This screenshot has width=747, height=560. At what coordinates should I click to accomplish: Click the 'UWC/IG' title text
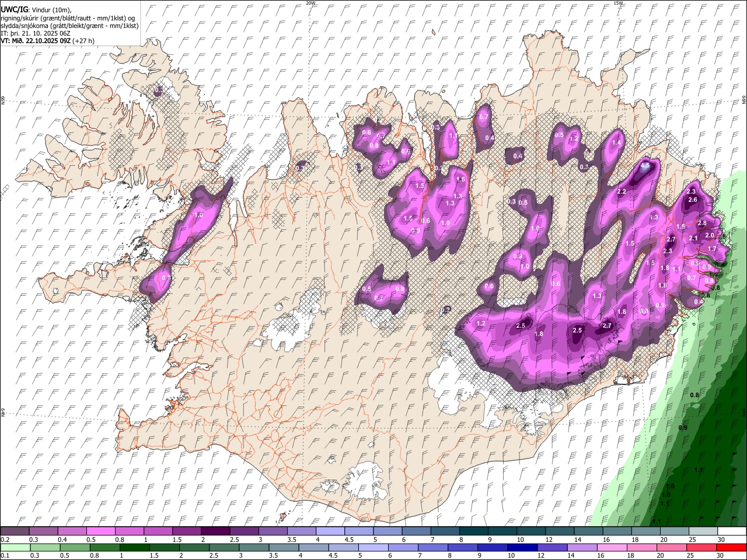tap(15, 10)
